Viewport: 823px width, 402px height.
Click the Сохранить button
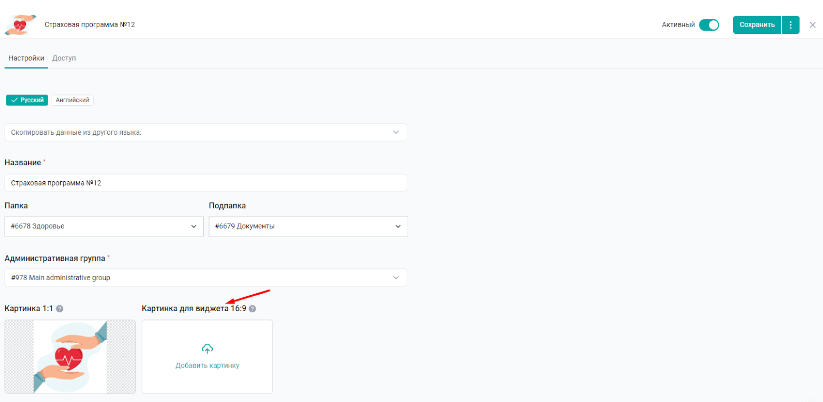pos(756,25)
